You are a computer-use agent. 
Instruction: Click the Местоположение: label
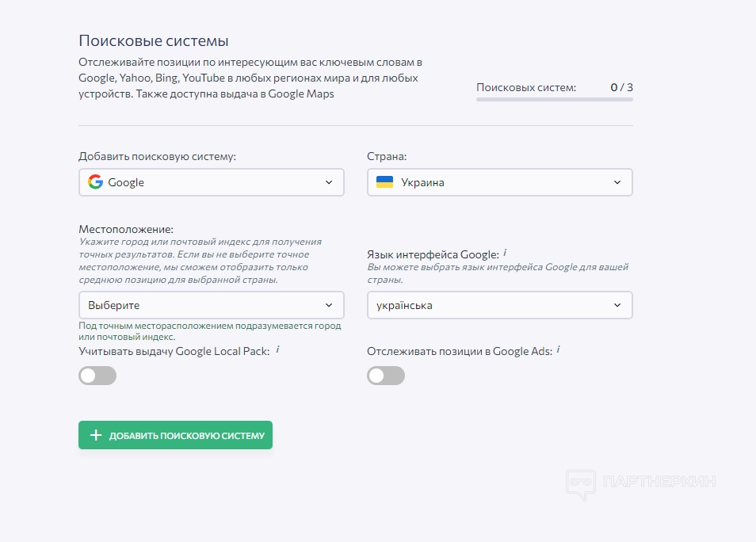point(126,229)
